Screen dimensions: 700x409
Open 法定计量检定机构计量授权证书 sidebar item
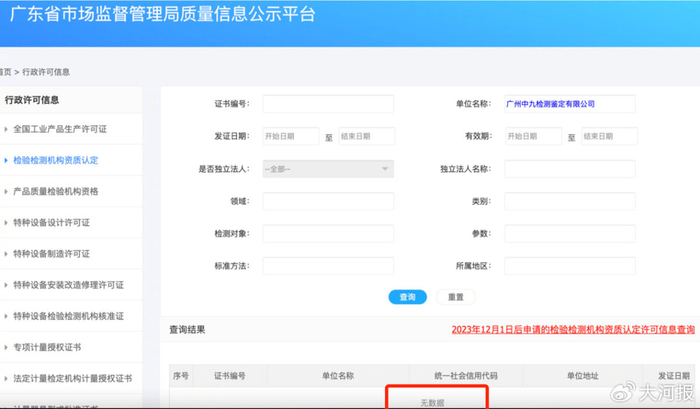click(x=72, y=378)
